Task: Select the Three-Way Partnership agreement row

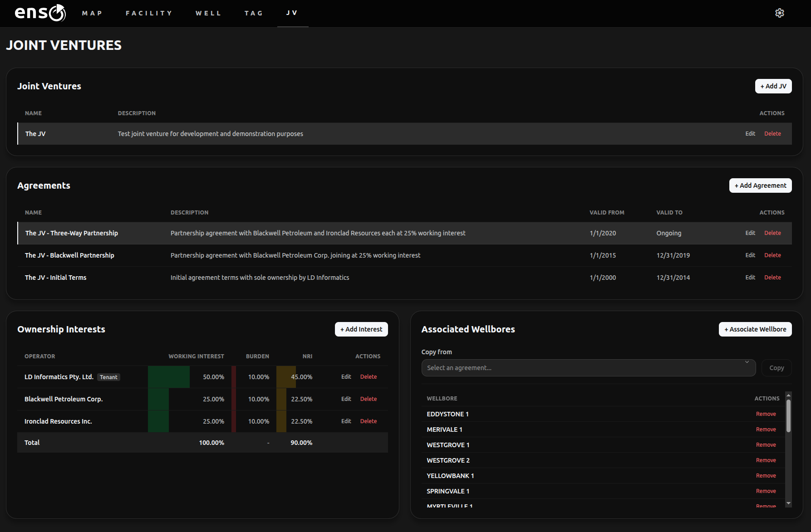Action: [405, 233]
